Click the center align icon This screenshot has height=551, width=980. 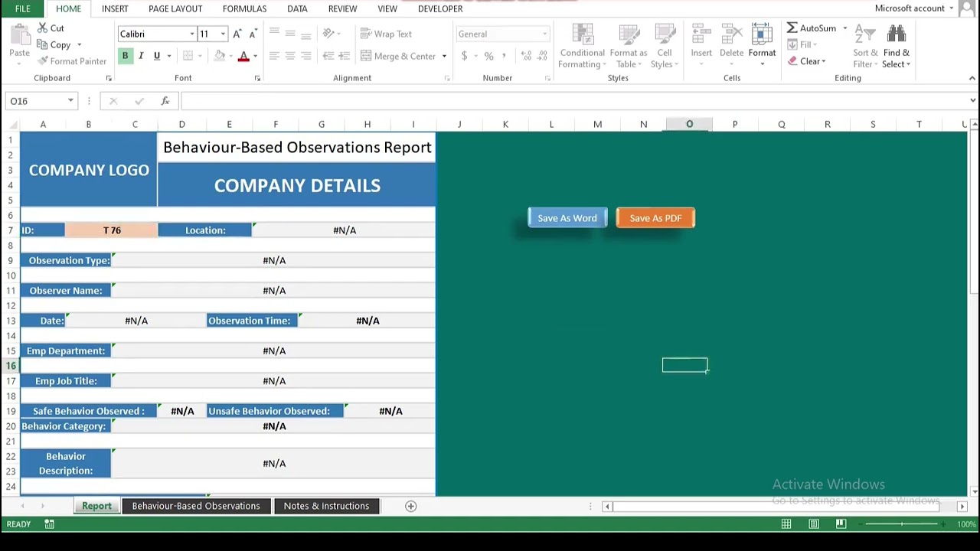coord(290,56)
